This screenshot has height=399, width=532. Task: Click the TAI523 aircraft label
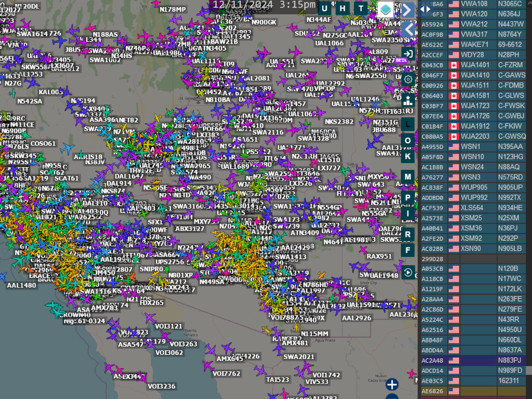tap(277, 379)
